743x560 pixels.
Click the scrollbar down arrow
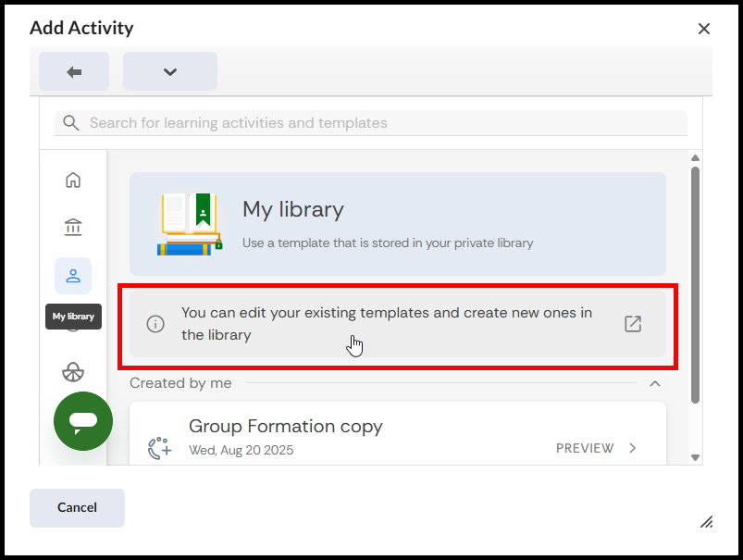tap(695, 456)
